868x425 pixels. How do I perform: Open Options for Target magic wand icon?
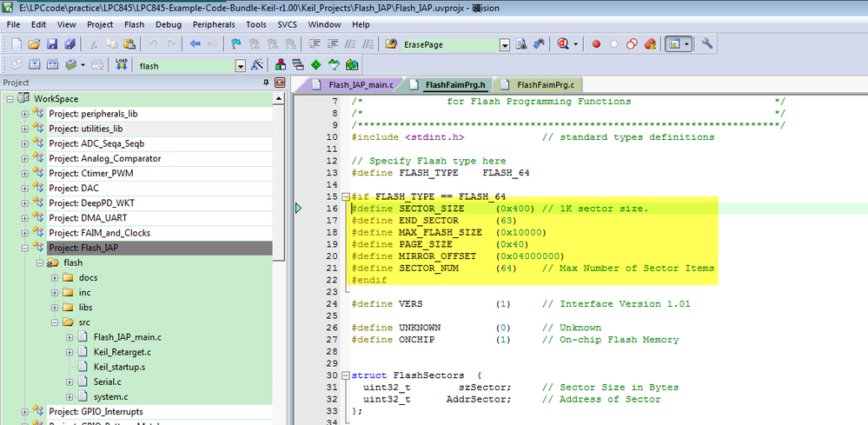tap(257, 65)
